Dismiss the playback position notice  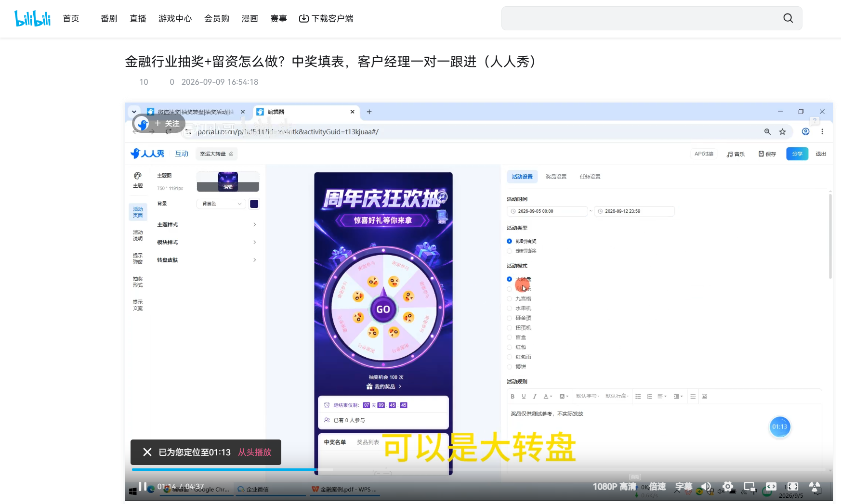point(147,452)
